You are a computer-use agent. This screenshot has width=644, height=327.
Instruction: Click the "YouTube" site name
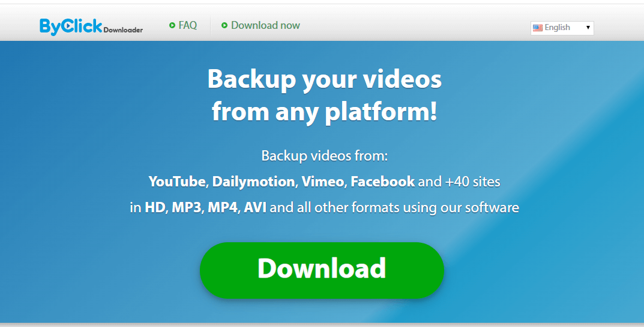tap(177, 182)
